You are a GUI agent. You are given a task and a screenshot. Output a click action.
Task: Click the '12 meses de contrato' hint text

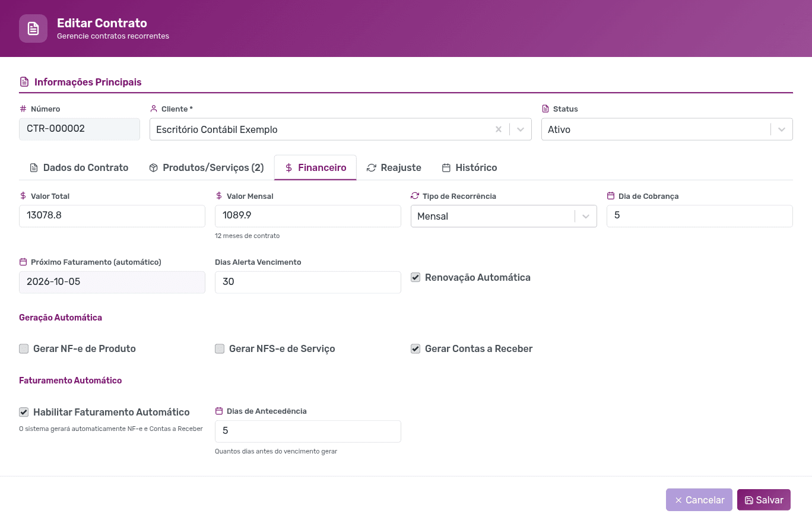248,236
